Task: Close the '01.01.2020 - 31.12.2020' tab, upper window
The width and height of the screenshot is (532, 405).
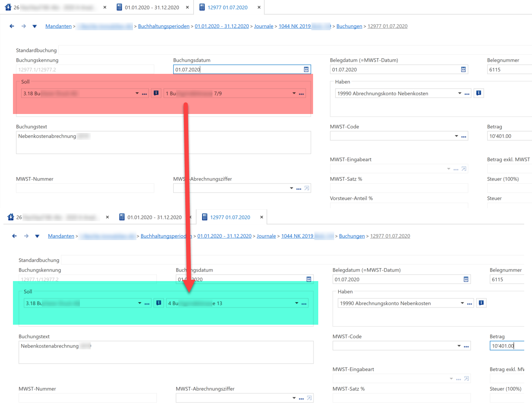Action: click(x=187, y=8)
